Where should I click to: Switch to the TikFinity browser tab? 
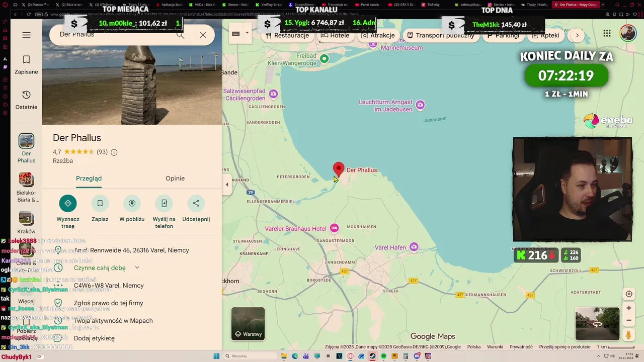pyautogui.click(x=433, y=5)
